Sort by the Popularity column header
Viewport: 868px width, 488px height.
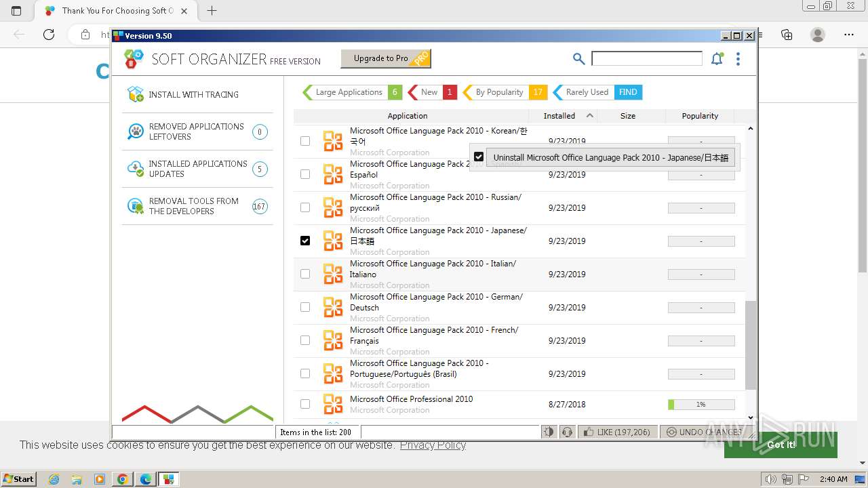[700, 116]
